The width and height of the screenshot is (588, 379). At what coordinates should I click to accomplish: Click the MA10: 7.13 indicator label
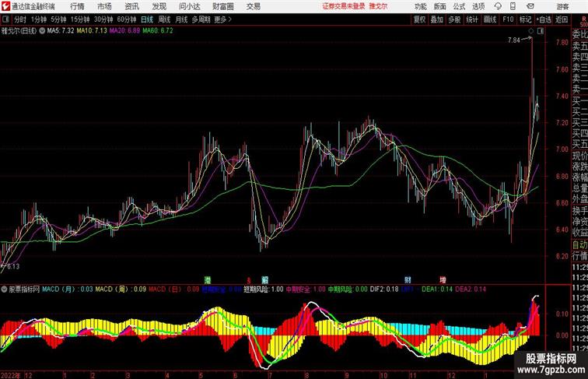(x=92, y=31)
